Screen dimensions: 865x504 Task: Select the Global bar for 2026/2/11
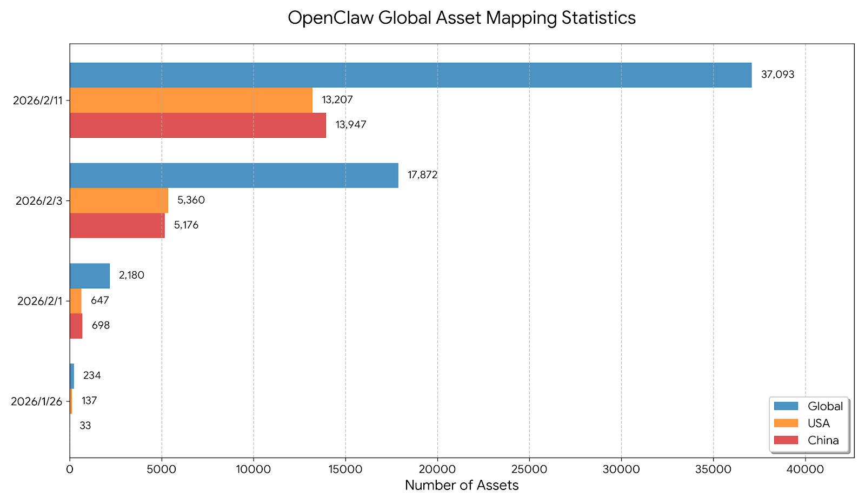pyautogui.click(x=410, y=75)
